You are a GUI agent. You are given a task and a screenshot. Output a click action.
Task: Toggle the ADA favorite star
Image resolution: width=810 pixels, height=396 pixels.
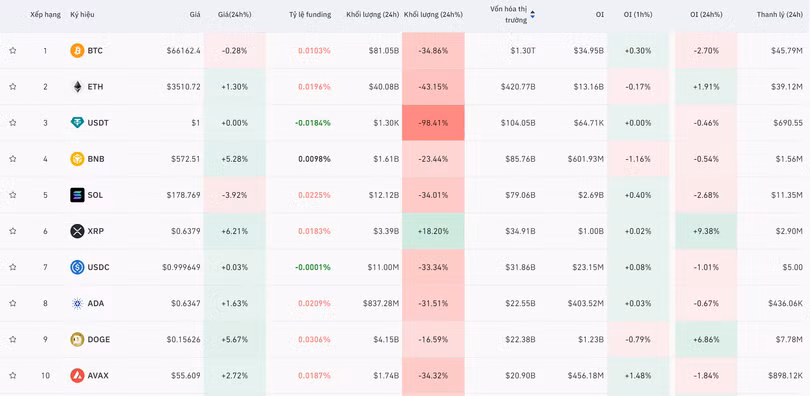13,304
